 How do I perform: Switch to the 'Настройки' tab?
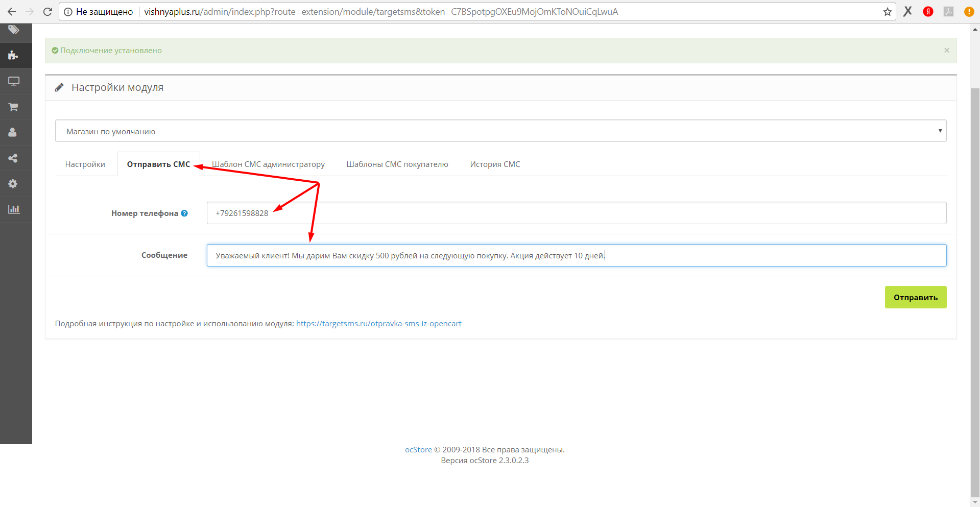click(85, 164)
